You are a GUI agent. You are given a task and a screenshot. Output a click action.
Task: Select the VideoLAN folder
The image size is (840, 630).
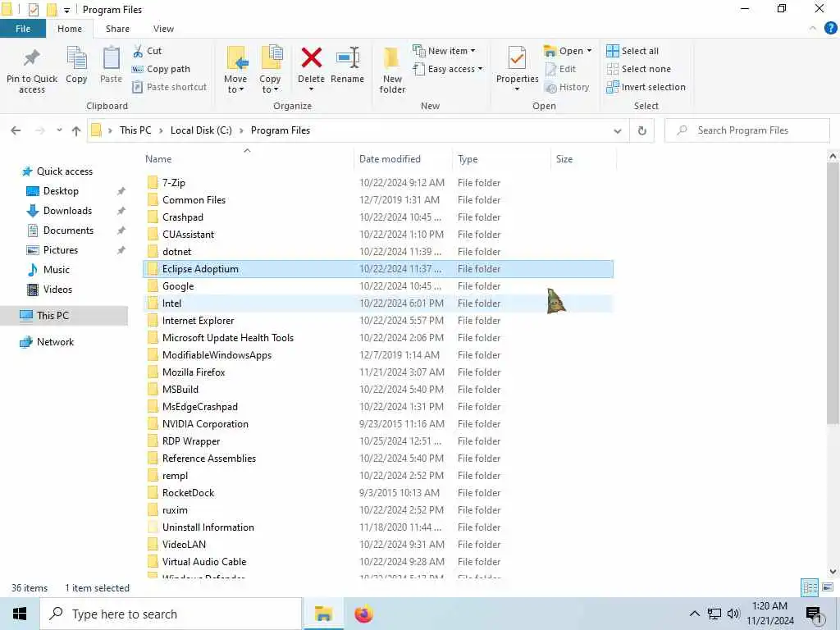(377, 545)
